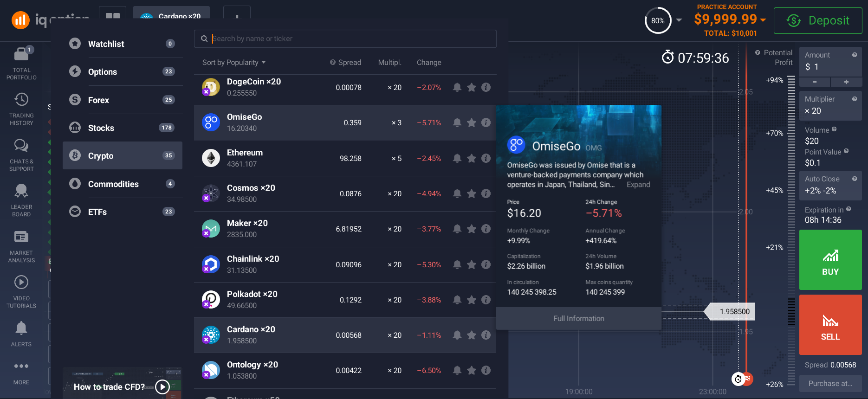The height and width of the screenshot is (399, 868).
Task: Add Cardano to watchlist star
Action: click(472, 335)
